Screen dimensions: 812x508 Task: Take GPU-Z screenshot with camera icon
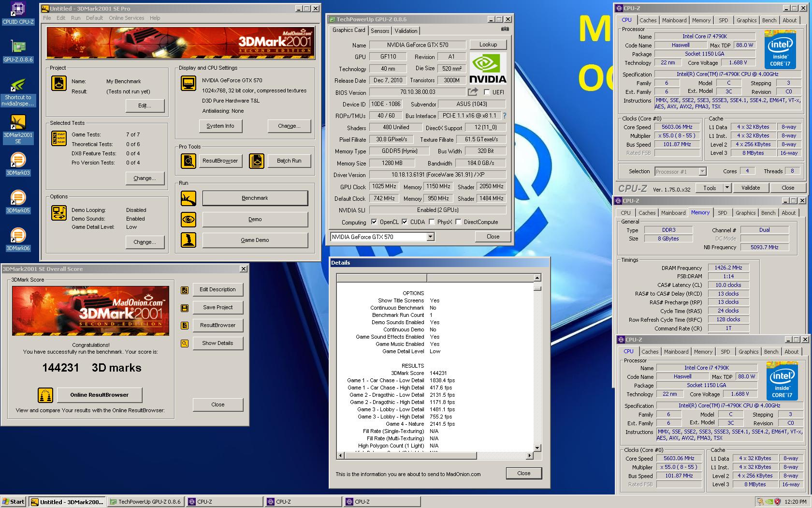pyautogui.click(x=505, y=29)
